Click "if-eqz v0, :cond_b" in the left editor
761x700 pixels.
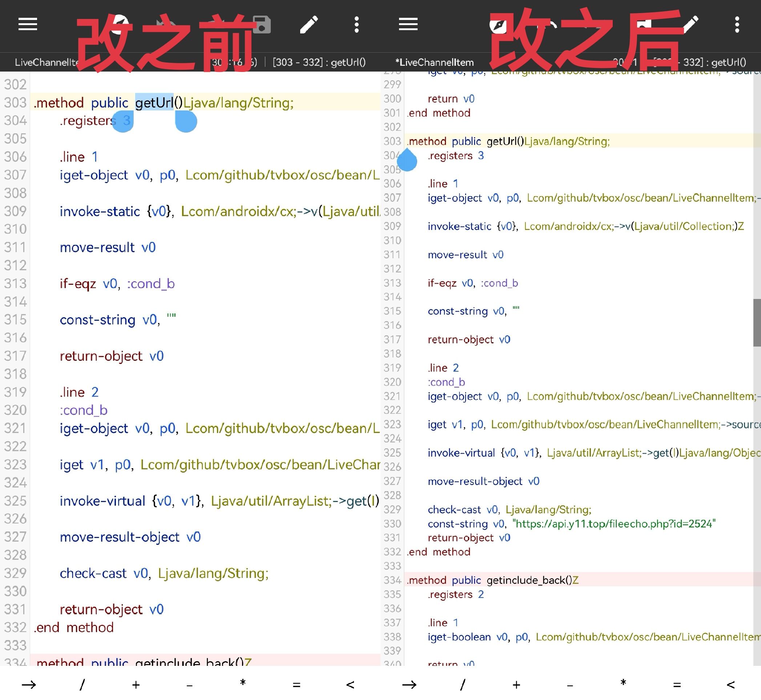117,284
